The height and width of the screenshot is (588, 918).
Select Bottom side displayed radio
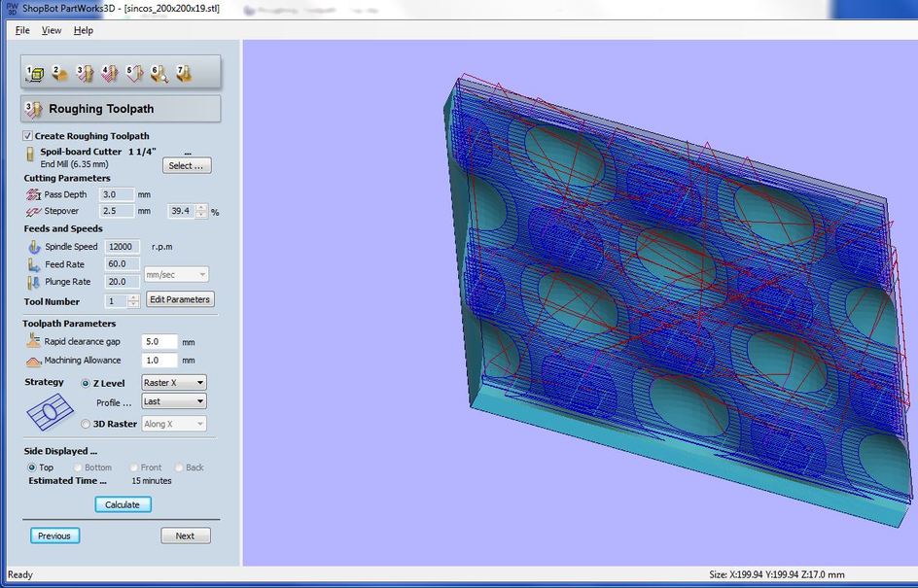78,467
